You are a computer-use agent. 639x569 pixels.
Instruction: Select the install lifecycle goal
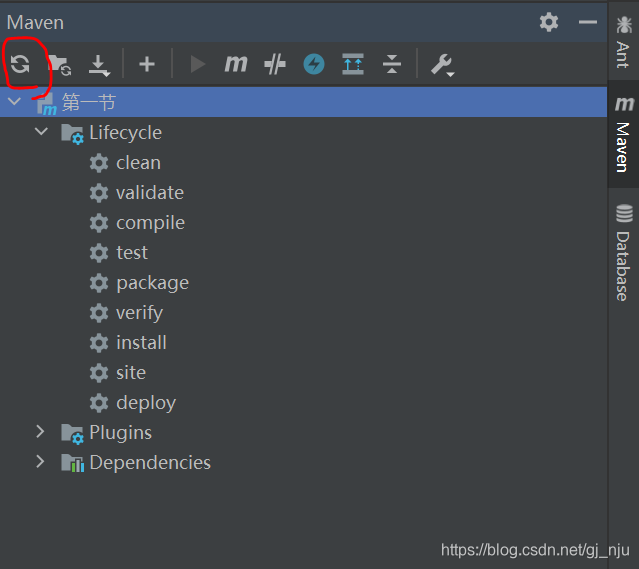pos(141,343)
